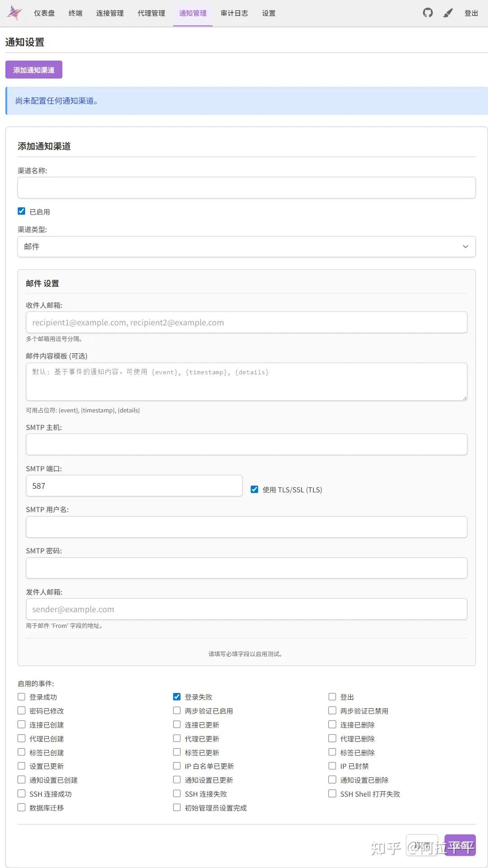Image resolution: width=488 pixels, height=868 pixels.
Task: Click the SMTP 端口 field showing 587
Action: pos(134,486)
